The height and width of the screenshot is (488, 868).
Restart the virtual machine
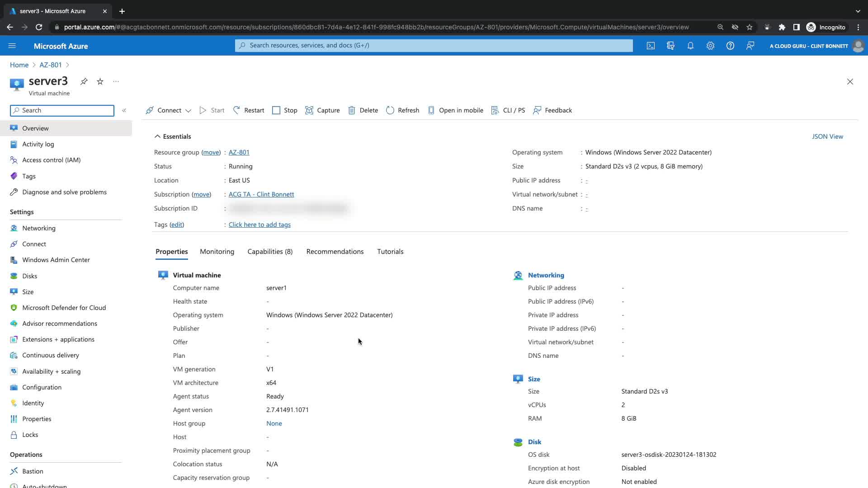click(249, 110)
